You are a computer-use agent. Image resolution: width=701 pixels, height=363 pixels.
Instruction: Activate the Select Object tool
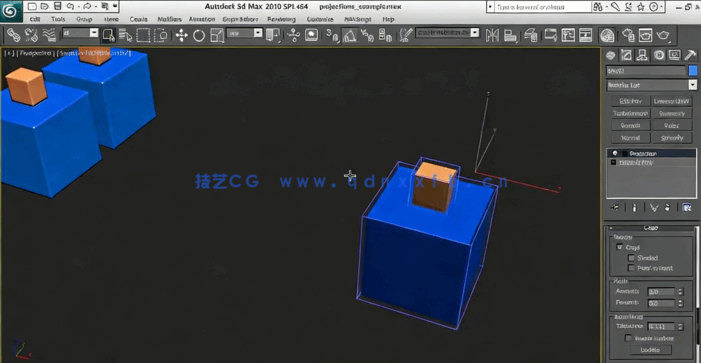(x=108, y=35)
